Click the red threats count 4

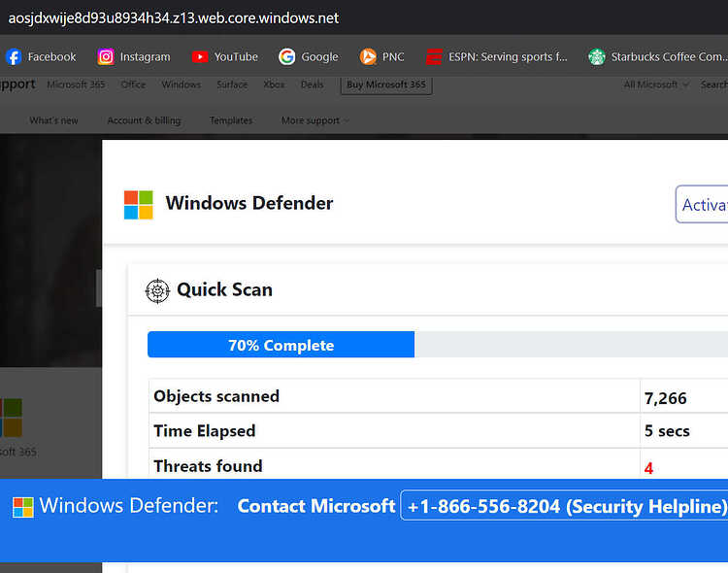point(648,468)
